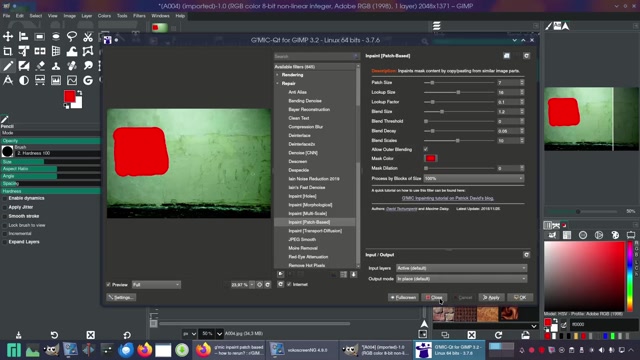Image resolution: width=640 pixels, height=360 pixels.
Task: Open the Filters menu
Action: coord(139,16)
